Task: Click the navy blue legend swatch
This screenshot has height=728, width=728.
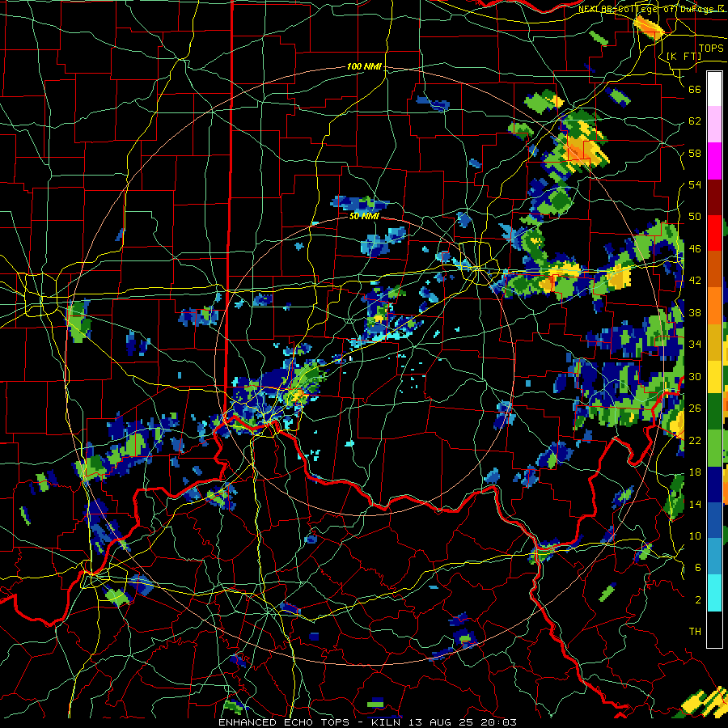Action: point(714,485)
